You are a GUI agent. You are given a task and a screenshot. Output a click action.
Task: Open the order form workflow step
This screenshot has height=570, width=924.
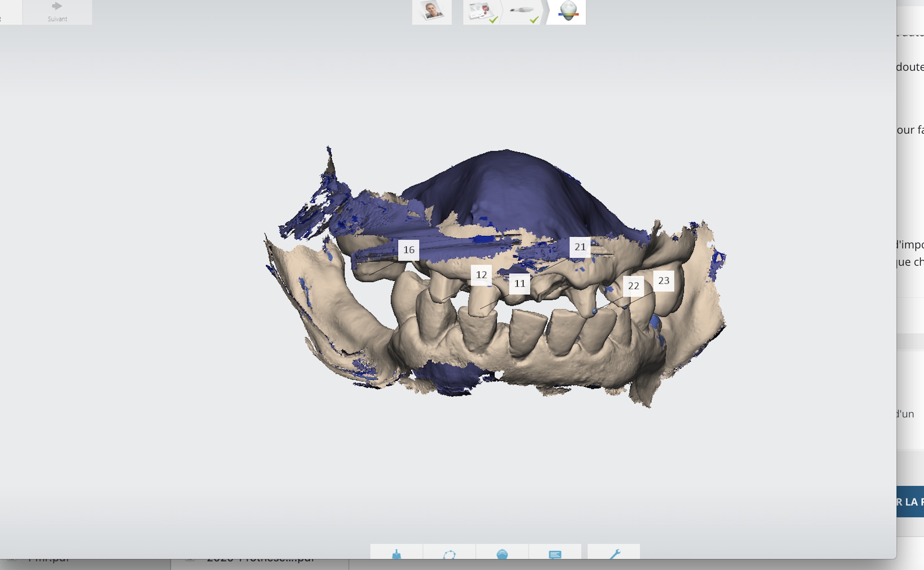click(x=482, y=12)
